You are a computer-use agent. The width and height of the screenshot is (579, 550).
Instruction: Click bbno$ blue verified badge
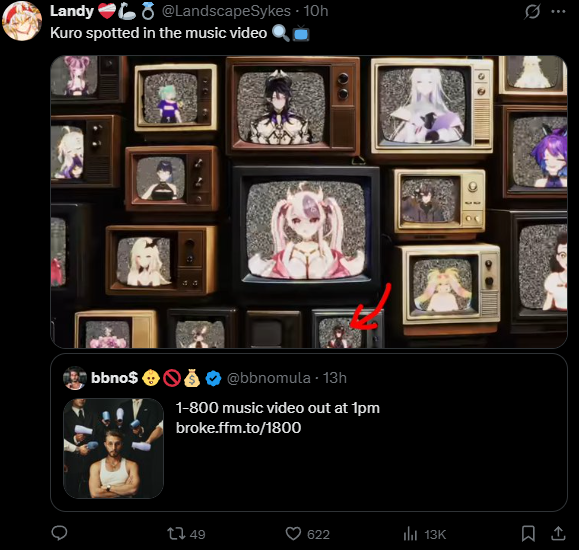[x=213, y=378]
